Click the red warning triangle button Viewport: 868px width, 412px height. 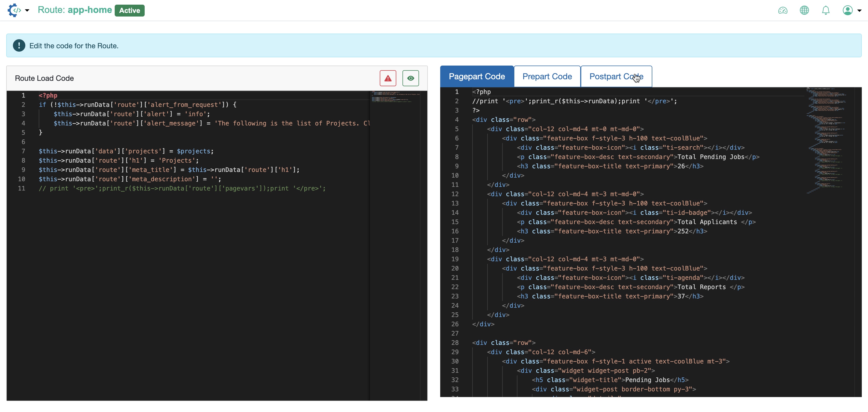pyautogui.click(x=388, y=78)
